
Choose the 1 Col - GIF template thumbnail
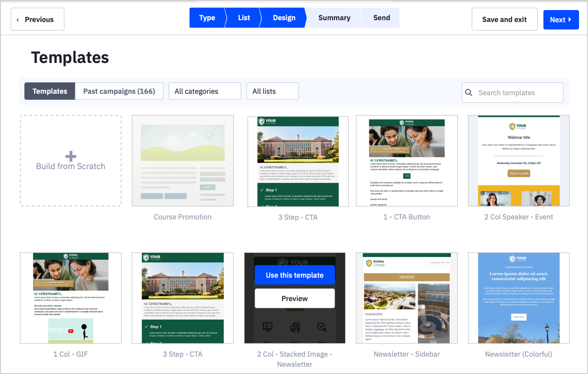pos(71,298)
